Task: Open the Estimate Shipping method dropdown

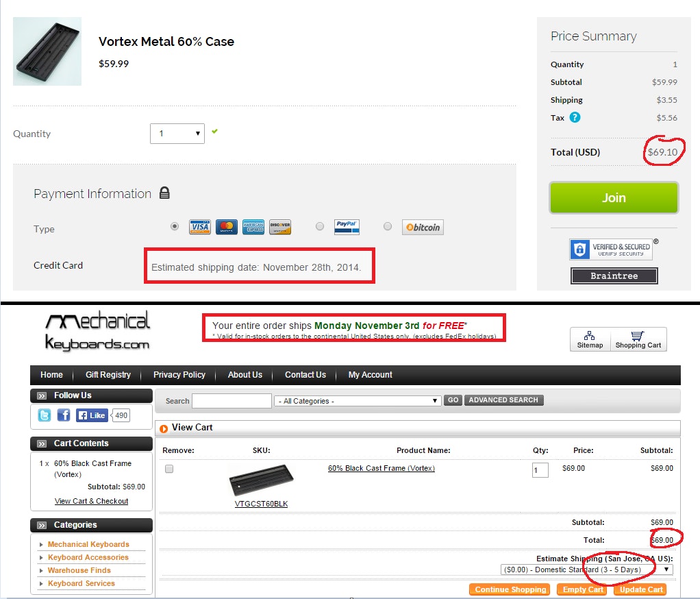Action: [586, 570]
